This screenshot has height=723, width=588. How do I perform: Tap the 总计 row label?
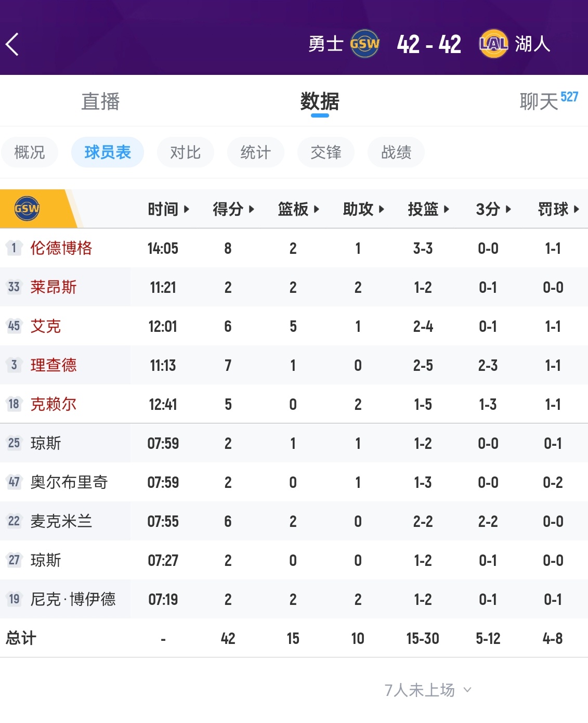pos(21,638)
